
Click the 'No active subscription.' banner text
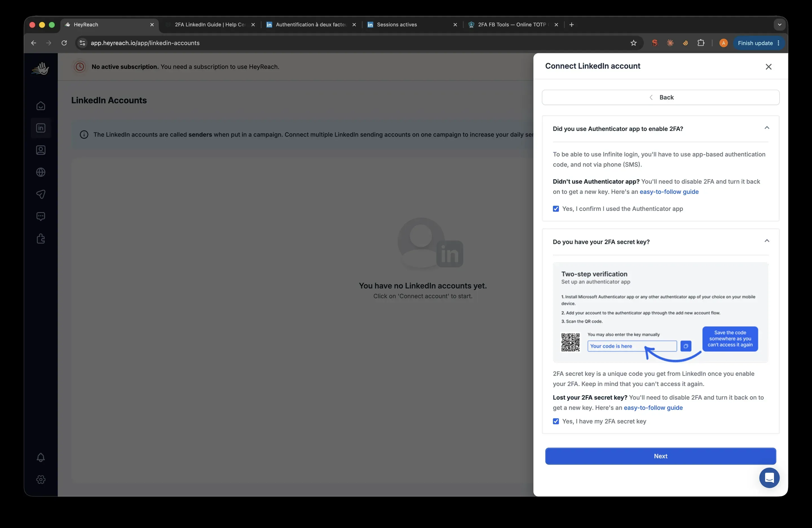(125, 67)
